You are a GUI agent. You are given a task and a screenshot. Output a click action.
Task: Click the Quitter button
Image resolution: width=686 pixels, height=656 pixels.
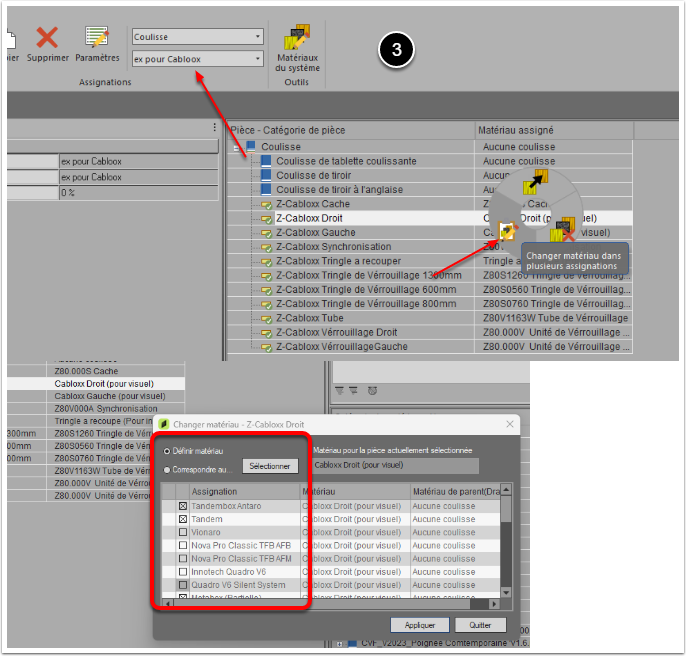click(x=480, y=625)
